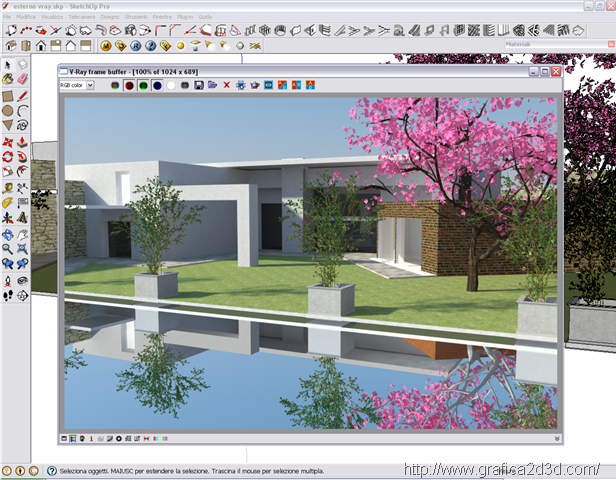This screenshot has width=616, height=480.
Task: Toggle the green channel in frame buffer
Action: [143, 86]
